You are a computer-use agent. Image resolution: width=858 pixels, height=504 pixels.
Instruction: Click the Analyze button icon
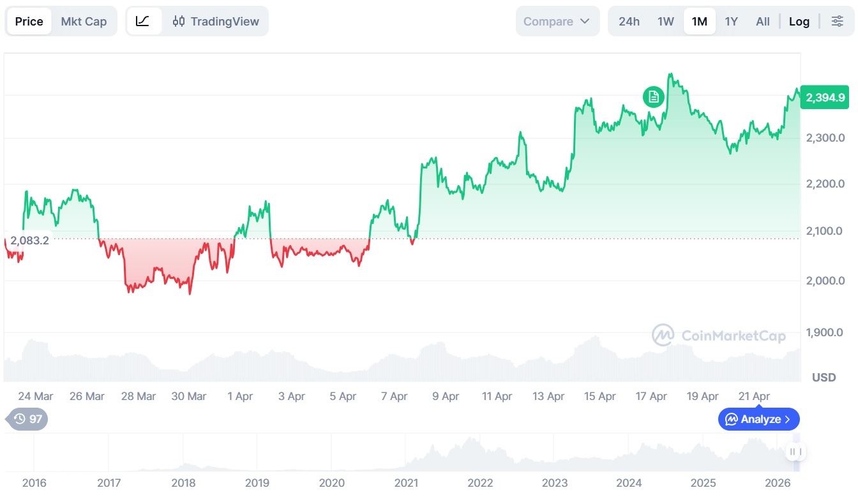pos(731,419)
